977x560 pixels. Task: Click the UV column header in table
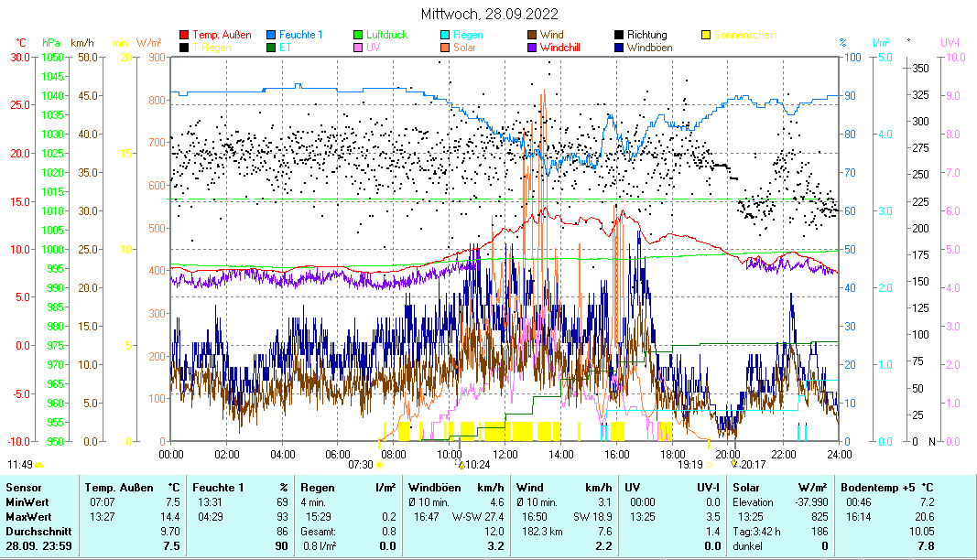tap(632, 488)
